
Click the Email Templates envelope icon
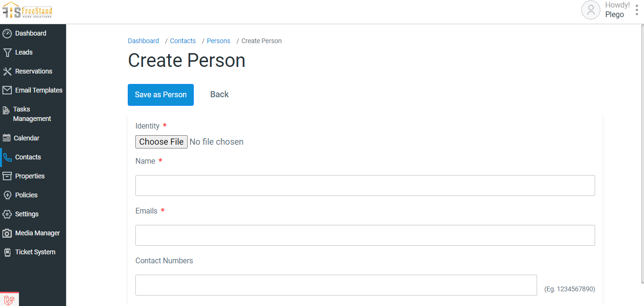point(7,90)
